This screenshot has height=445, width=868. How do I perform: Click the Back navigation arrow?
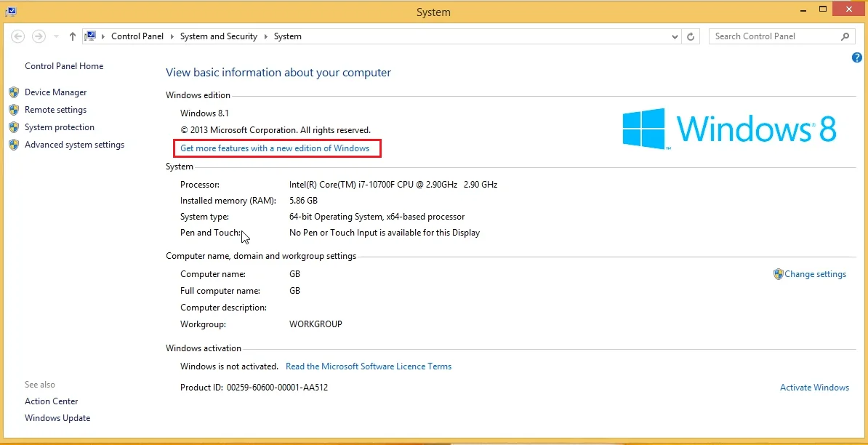click(x=18, y=36)
